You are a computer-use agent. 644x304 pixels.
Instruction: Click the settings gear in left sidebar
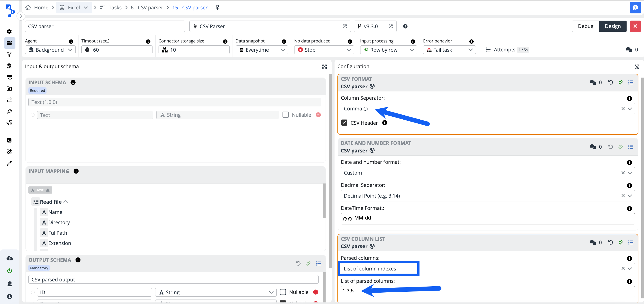[x=9, y=32]
